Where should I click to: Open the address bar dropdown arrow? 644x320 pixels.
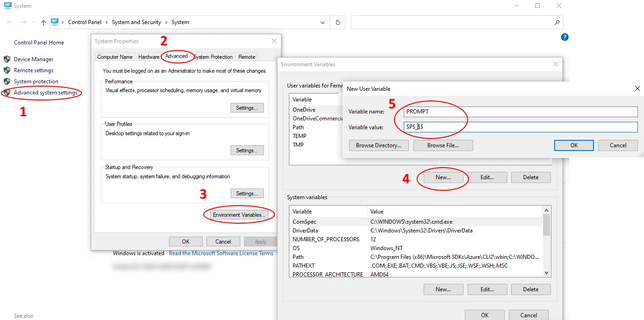323,22
